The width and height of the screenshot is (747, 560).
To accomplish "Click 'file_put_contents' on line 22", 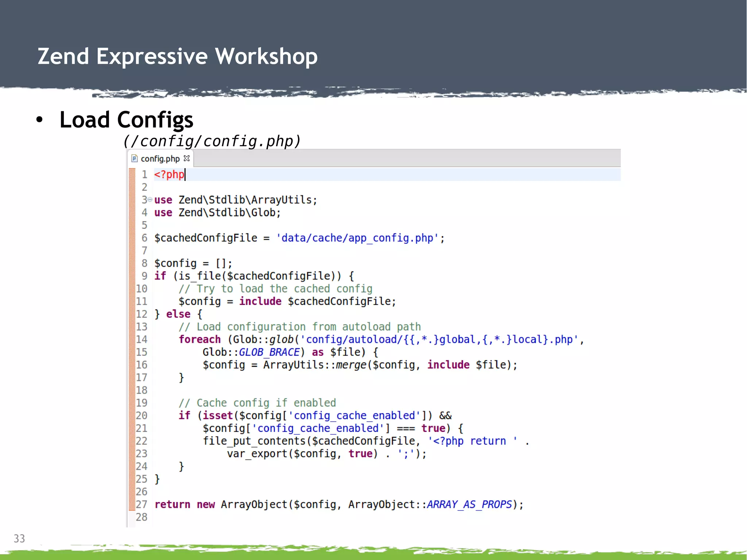I will [x=254, y=441].
